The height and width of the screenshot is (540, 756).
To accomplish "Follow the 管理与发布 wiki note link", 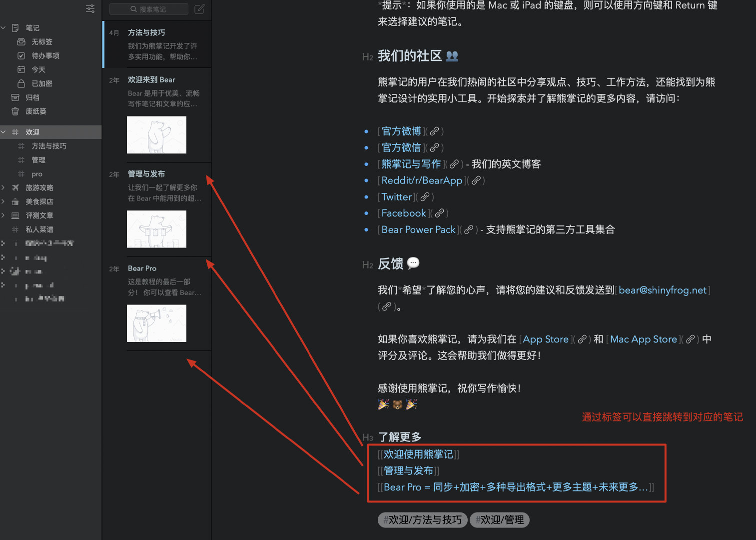I will pyautogui.click(x=408, y=470).
